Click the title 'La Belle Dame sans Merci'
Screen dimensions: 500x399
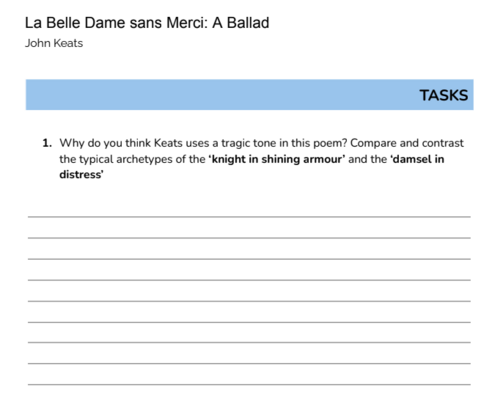(x=116, y=23)
